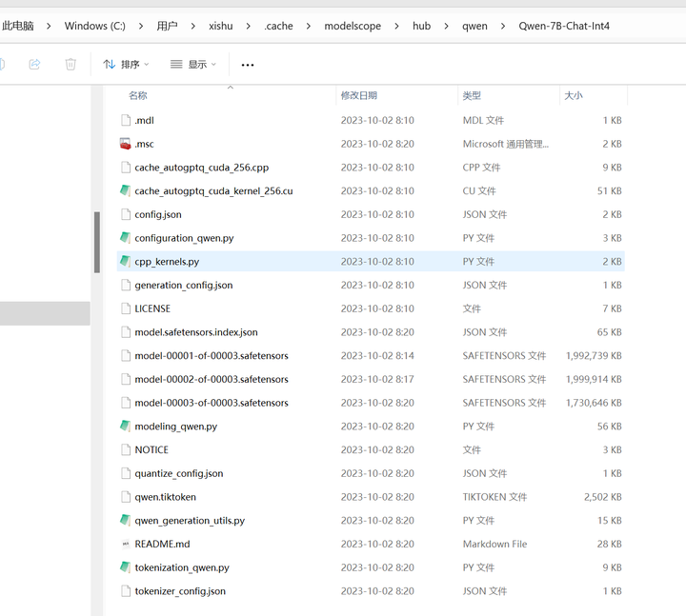Viewport: 686px width, 616px height.
Task: Expand the chevron after 用户 in breadcrumb
Action: [192, 27]
